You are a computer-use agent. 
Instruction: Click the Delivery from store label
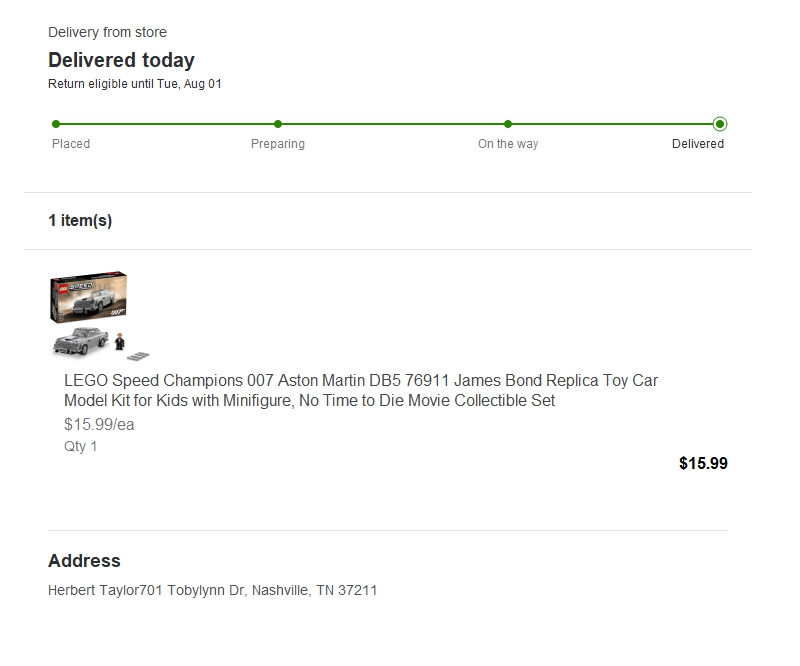[107, 32]
